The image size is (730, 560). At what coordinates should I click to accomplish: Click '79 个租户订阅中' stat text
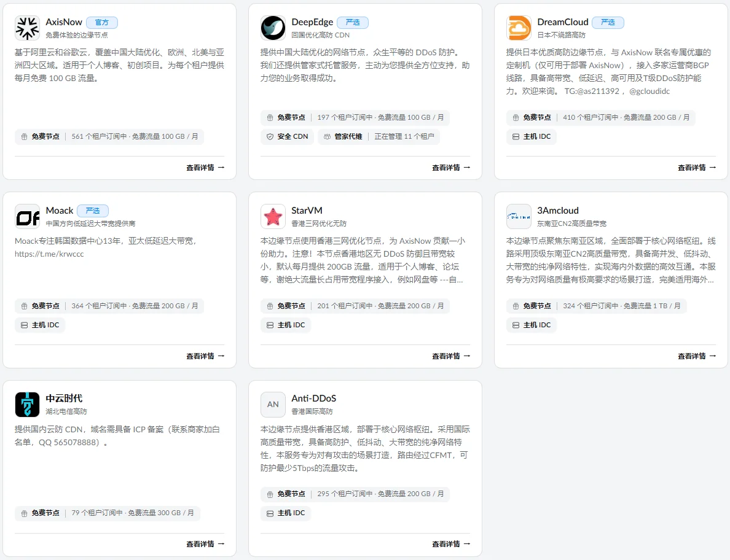(x=97, y=513)
